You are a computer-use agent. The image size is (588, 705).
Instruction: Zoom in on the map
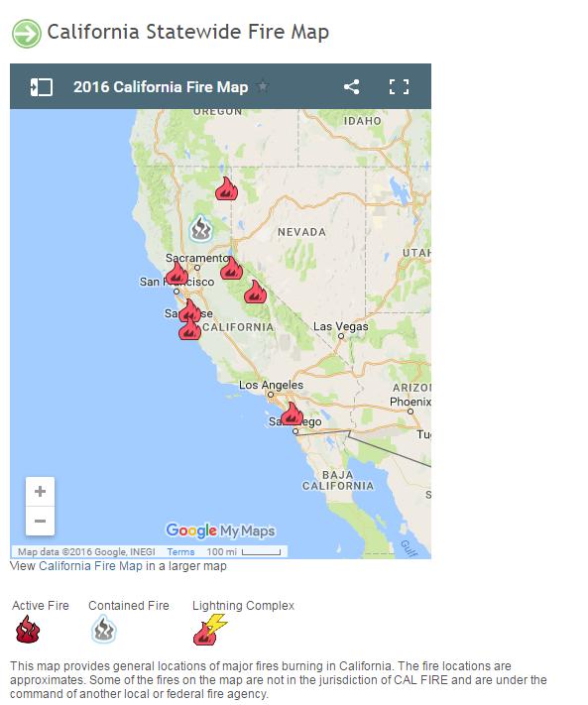pyautogui.click(x=40, y=492)
